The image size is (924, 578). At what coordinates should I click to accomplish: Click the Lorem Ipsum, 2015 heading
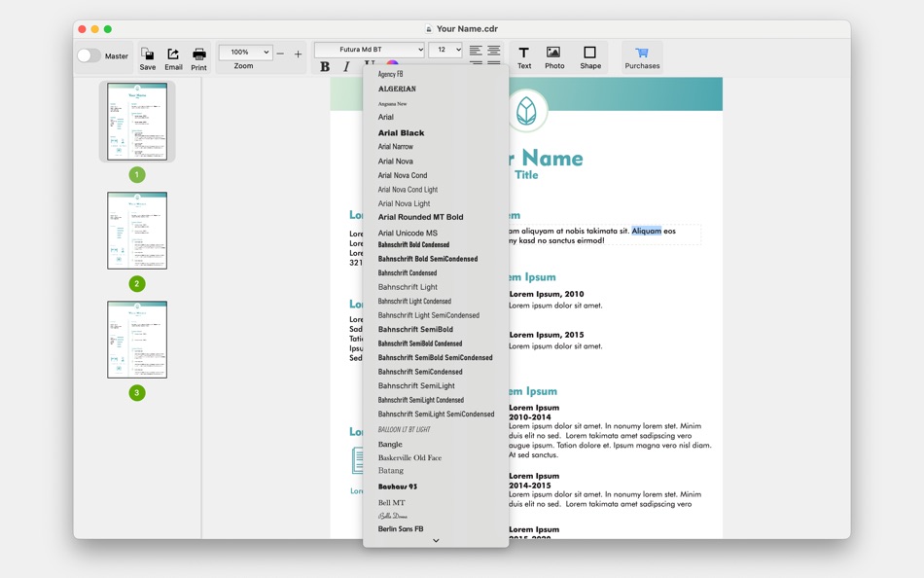[x=547, y=335]
